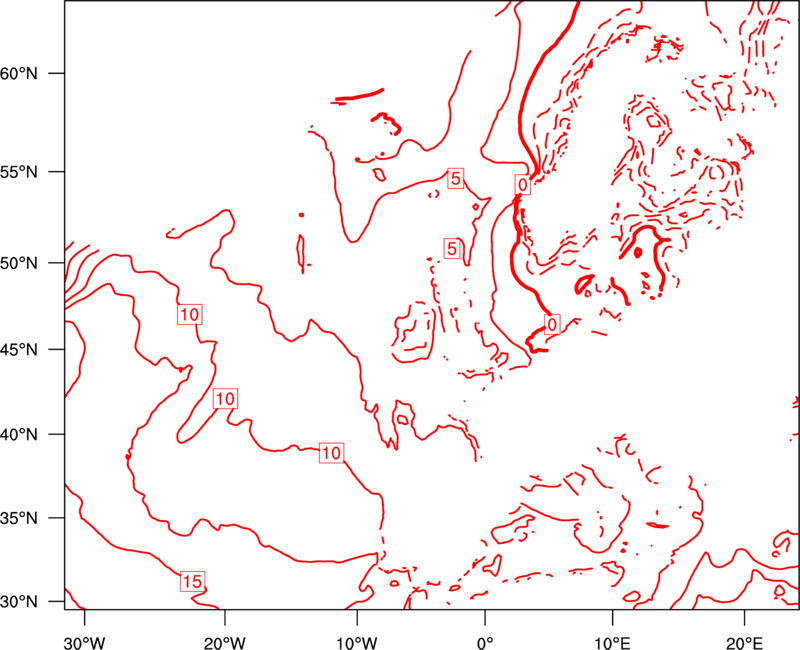Screen dimensions: 800x650
Task: Click the boxed 5 label nearest 55°N
Action: (x=456, y=178)
